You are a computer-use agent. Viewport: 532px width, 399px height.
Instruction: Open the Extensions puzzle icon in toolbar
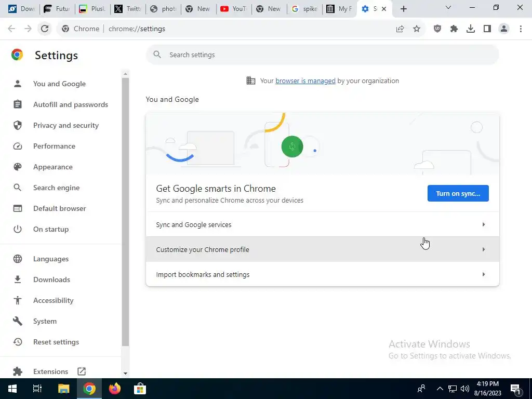[x=454, y=29]
